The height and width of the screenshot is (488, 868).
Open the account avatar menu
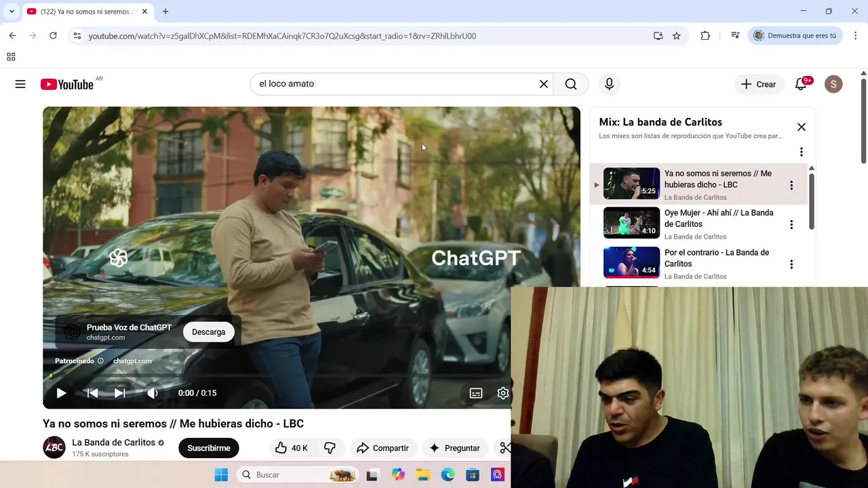(x=833, y=84)
